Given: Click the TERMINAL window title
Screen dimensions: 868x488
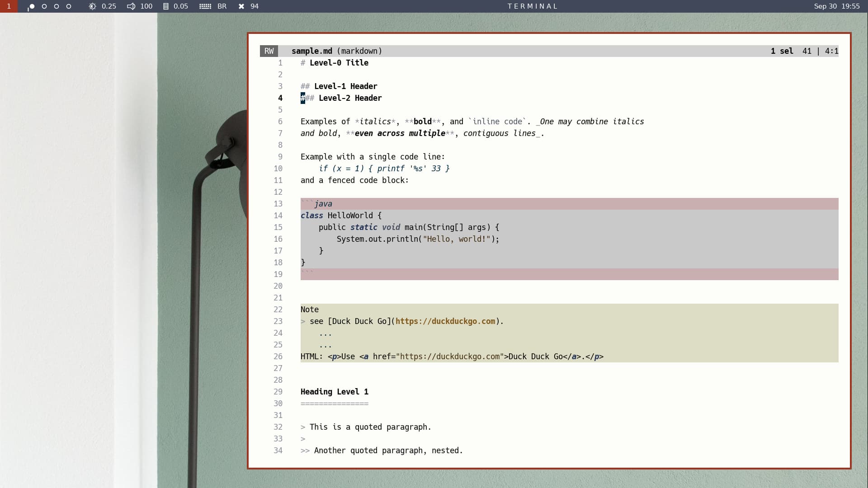Looking at the screenshot, I should [533, 6].
